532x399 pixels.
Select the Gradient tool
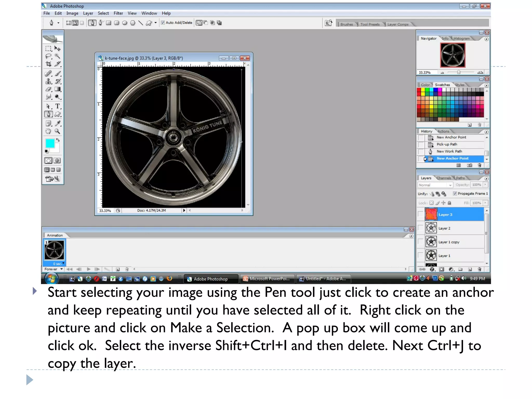pyautogui.click(x=57, y=89)
